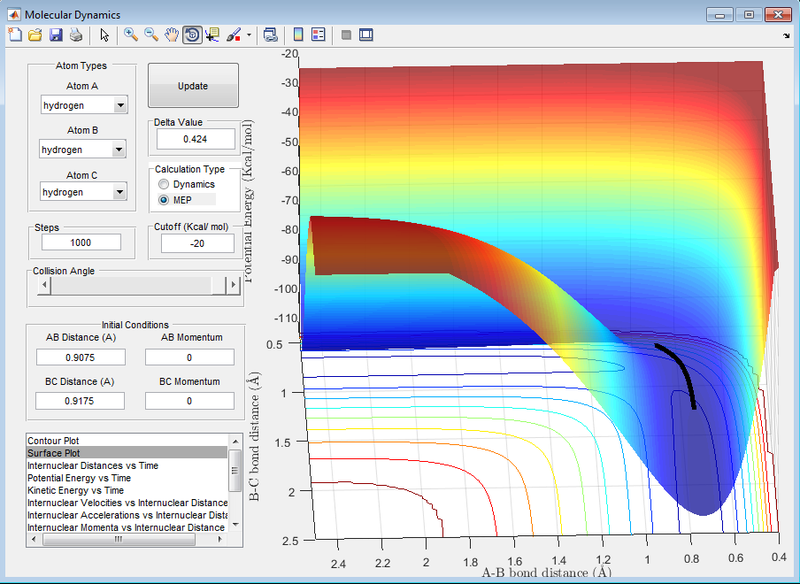Viewport: 800px width, 584px height.
Task: Click the Update button
Action: point(193,86)
